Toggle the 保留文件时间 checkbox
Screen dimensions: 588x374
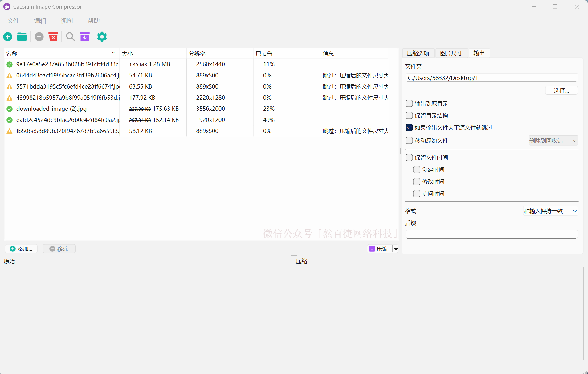pyautogui.click(x=409, y=157)
